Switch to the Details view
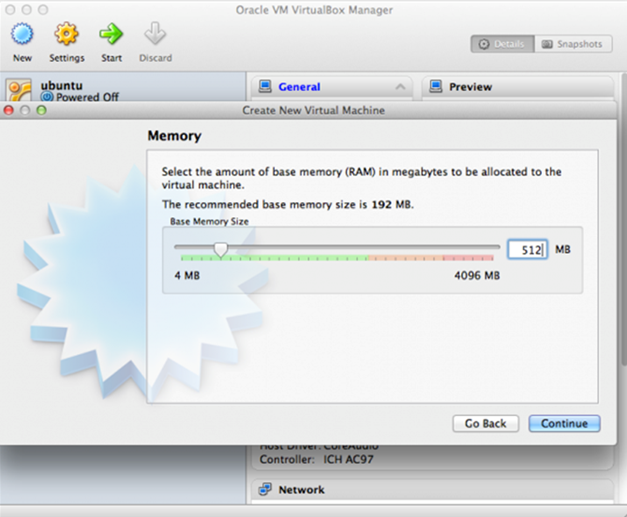This screenshot has width=627, height=517. [x=502, y=44]
